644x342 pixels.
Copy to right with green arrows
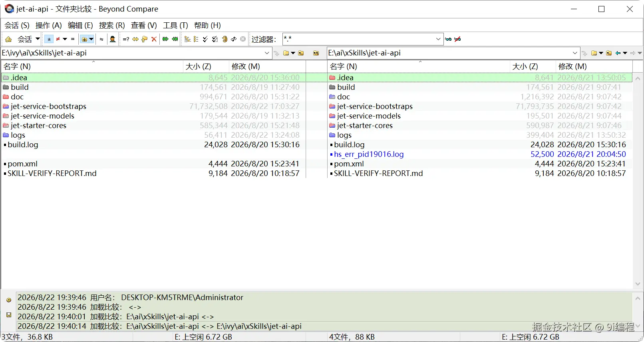pos(165,39)
